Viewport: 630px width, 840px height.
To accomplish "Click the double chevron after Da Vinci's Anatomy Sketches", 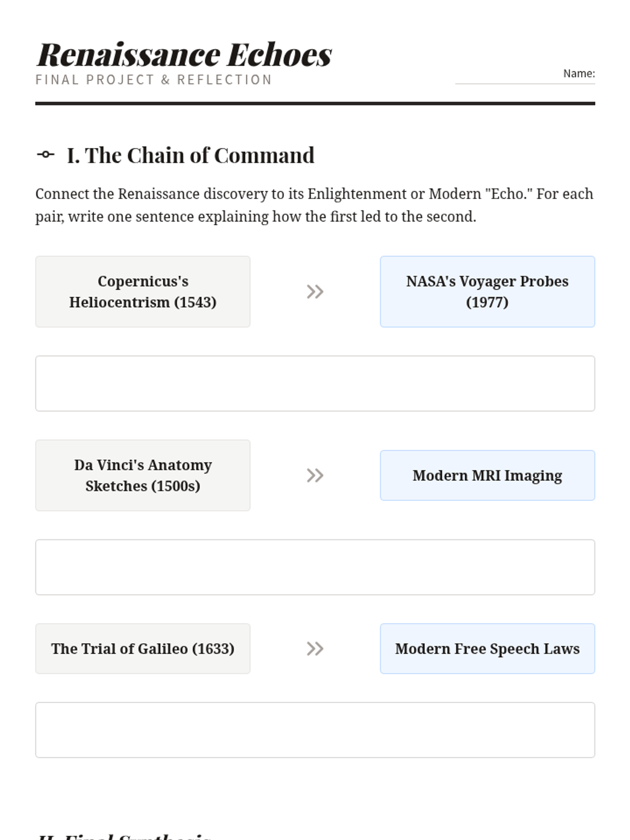I will (x=315, y=475).
